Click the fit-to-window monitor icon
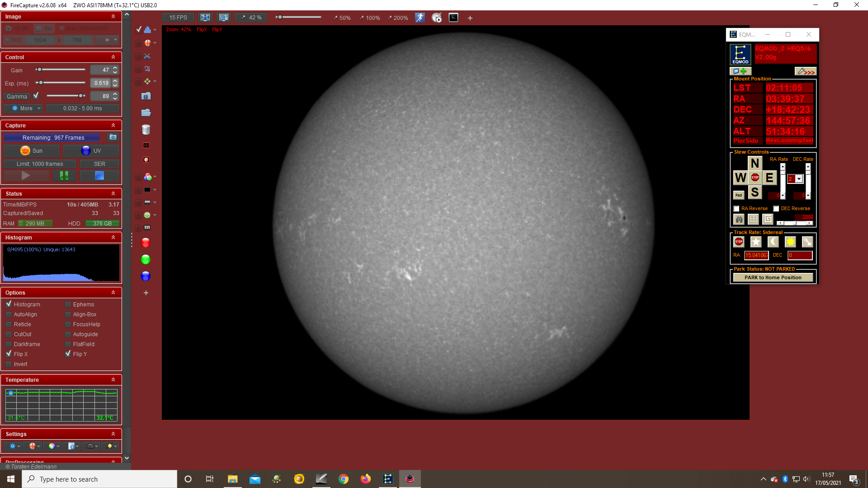This screenshot has width=868, height=488. [205, 18]
